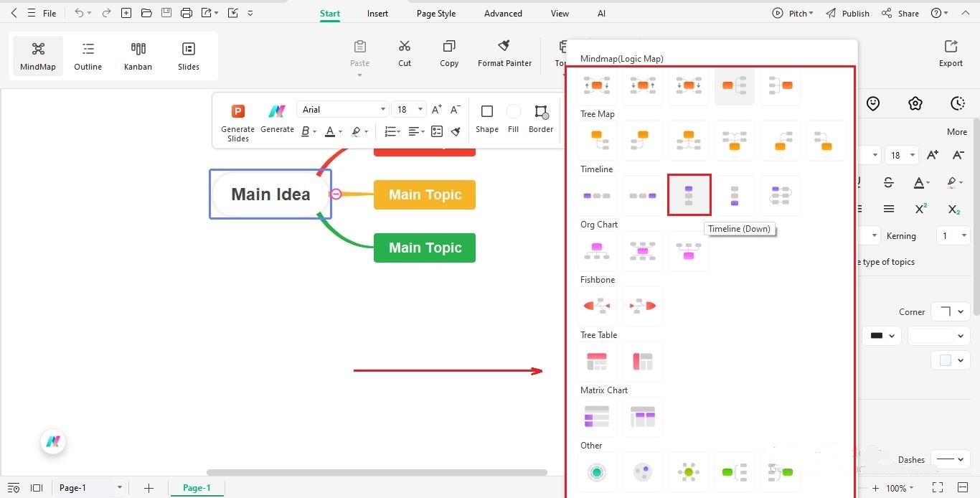980x498 pixels.
Task: Choose the green radial layout under Other
Action: [x=689, y=471]
